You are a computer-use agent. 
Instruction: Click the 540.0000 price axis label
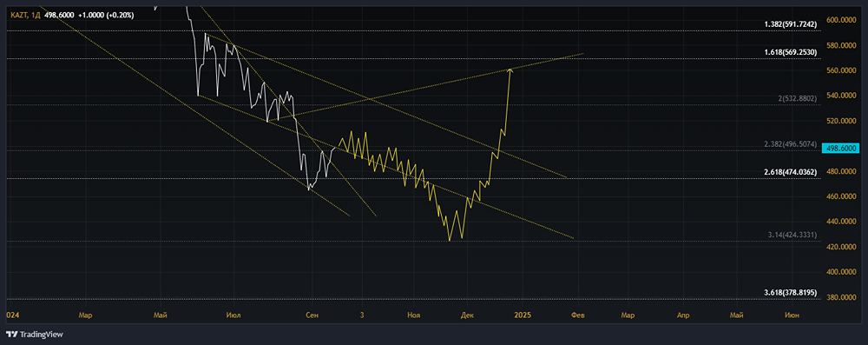pos(841,96)
